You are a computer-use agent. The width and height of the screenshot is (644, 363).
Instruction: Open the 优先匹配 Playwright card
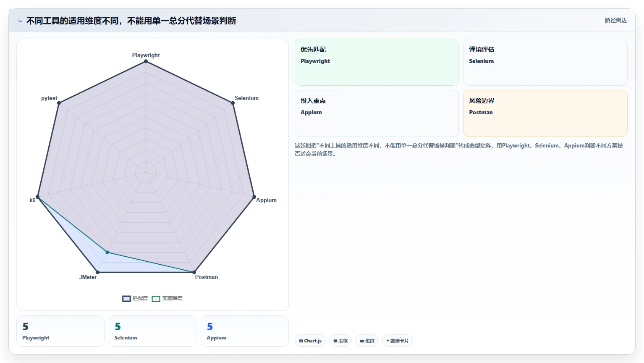pos(377,62)
